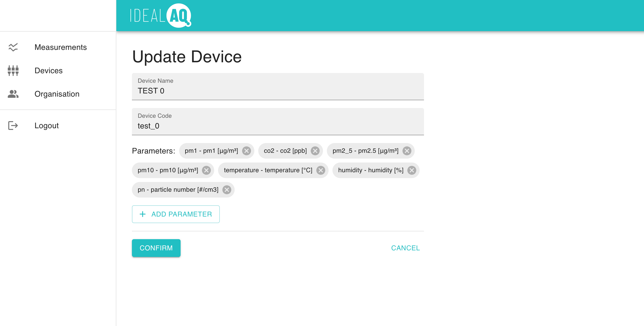Focus the Device Name input field
Image resolution: width=644 pixels, height=326 pixels.
pyautogui.click(x=278, y=87)
